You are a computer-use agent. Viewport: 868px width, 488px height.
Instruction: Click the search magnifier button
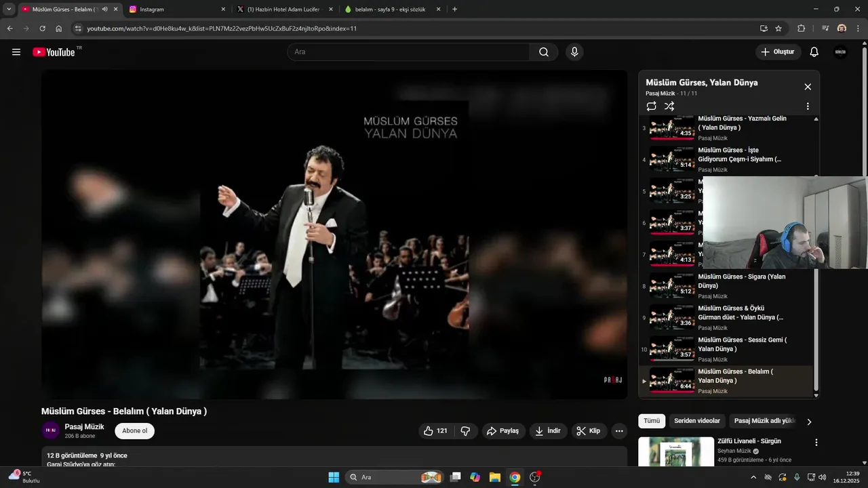[x=544, y=52]
